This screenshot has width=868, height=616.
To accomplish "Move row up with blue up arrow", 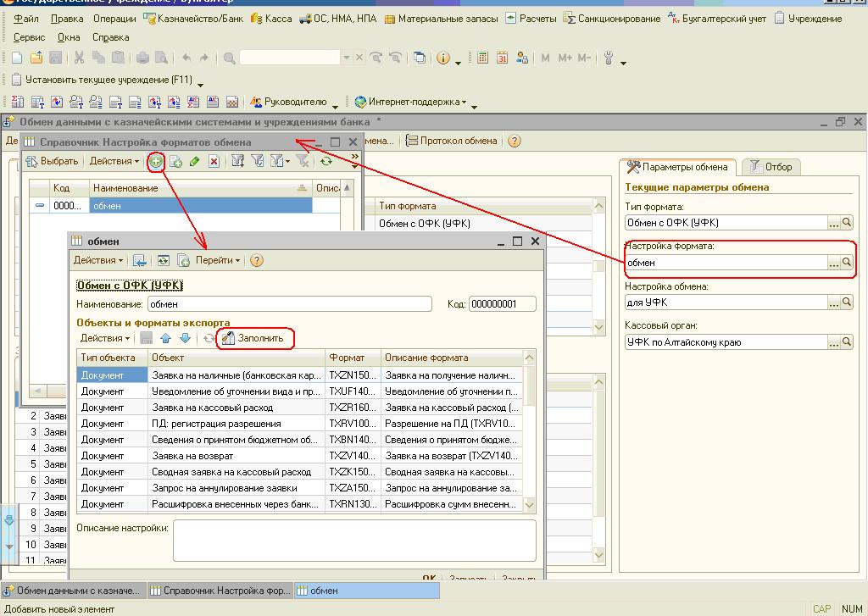I will tap(165, 338).
